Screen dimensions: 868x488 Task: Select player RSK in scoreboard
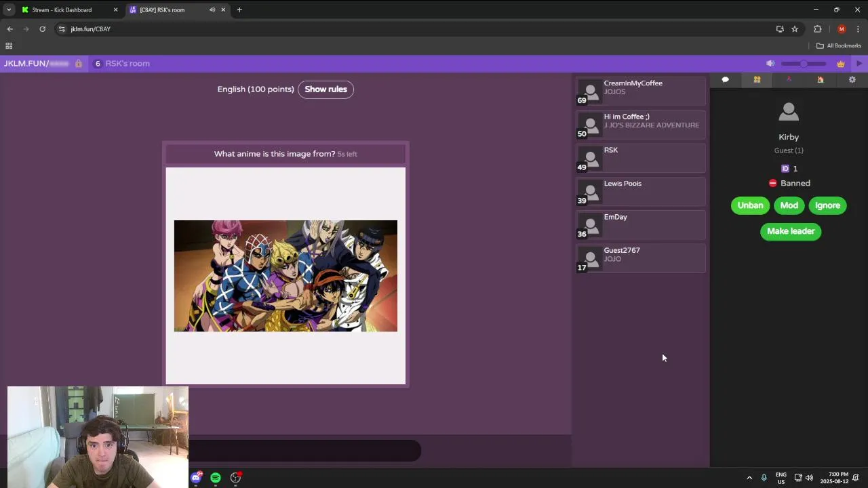tap(641, 158)
